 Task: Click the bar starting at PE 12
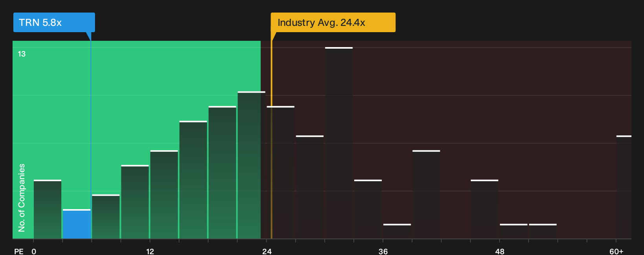(x=164, y=195)
